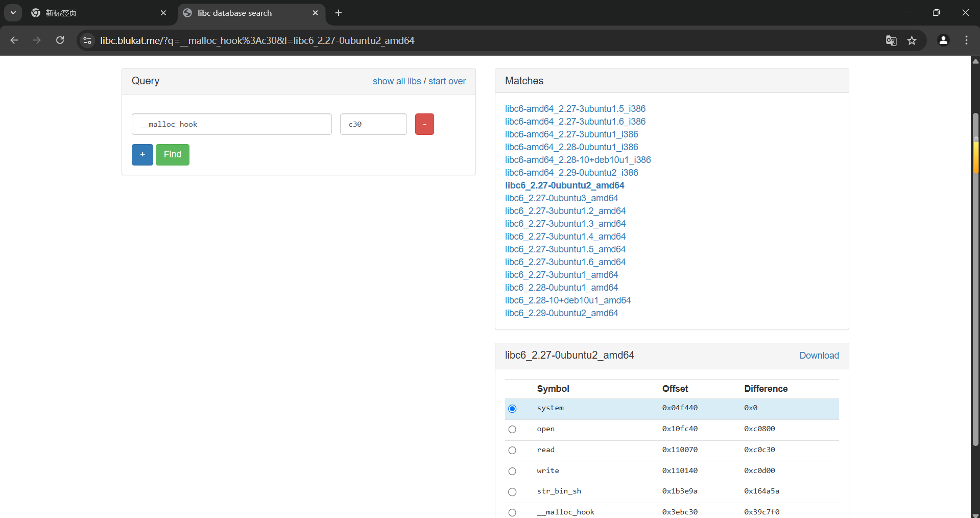Select the read symbol radio button
This screenshot has height=518, width=980.
click(x=512, y=451)
